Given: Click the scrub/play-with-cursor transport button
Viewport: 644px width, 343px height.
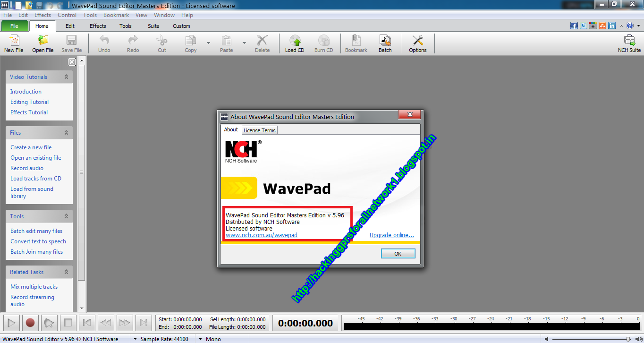Looking at the screenshot, I should click(x=49, y=323).
